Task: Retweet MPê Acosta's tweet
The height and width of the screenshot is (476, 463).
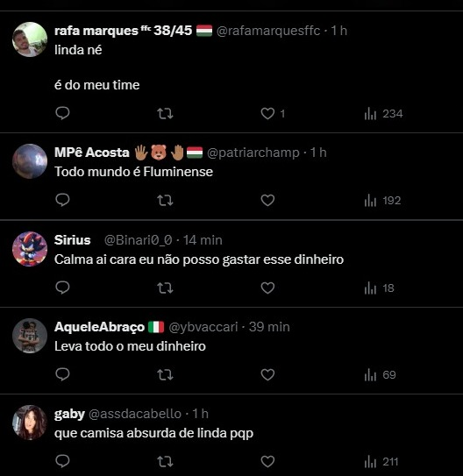Action: 165,201
